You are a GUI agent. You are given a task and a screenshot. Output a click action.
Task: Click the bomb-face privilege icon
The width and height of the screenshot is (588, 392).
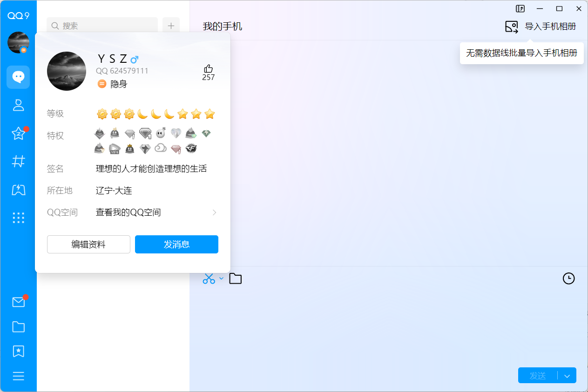[161, 133]
